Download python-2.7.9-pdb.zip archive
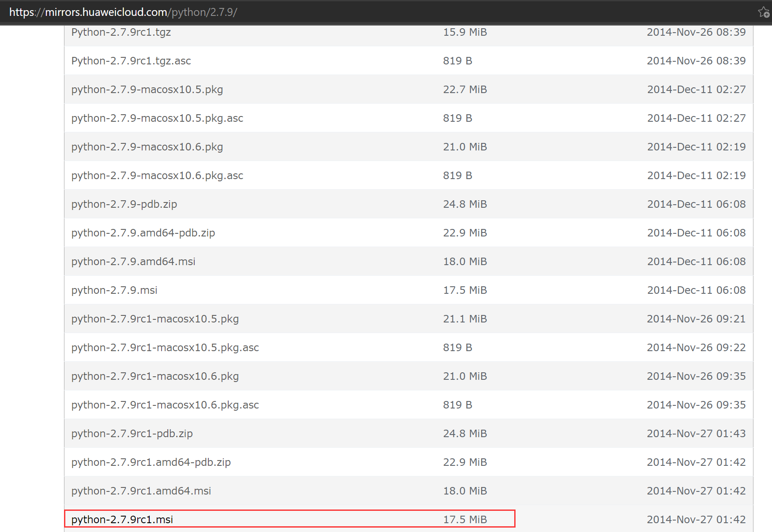Viewport: 772px width, 532px height. (124, 204)
